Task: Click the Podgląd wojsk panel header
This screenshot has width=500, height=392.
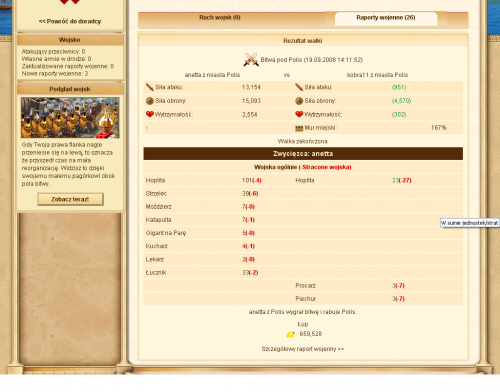Action: coord(70,89)
